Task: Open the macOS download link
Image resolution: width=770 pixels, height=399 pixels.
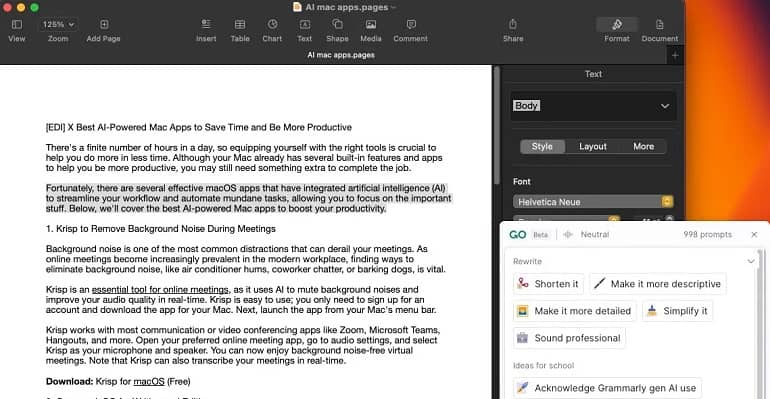Action: [x=149, y=381]
